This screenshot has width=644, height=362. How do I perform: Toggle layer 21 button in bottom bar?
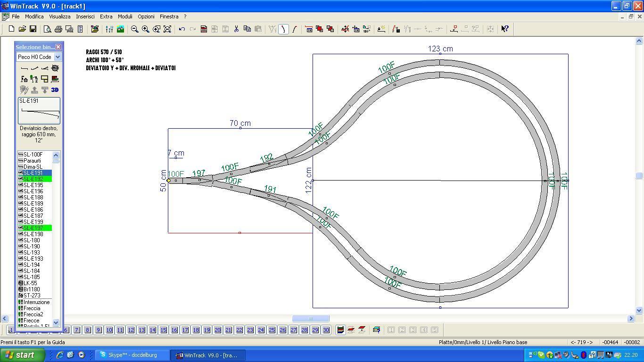[228, 330]
